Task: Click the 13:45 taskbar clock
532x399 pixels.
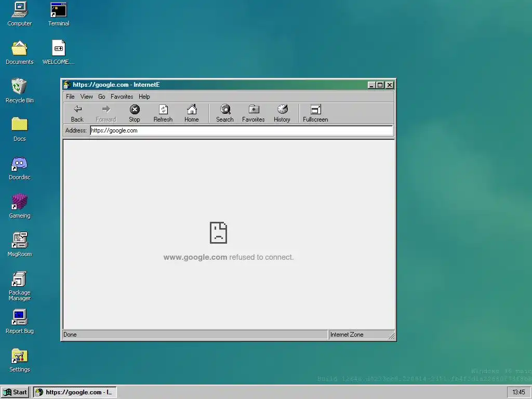Action: [518, 392]
